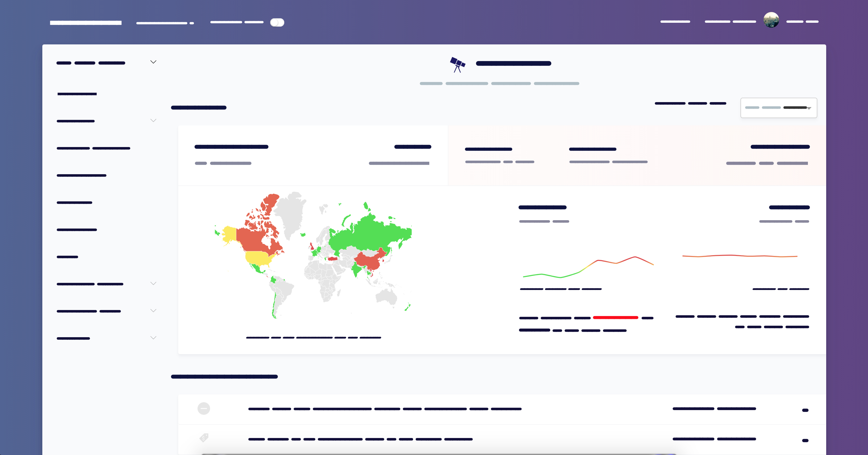Collapse the dark chevron atop the sidebar
Screen dimensions: 868x455
[x=153, y=62]
